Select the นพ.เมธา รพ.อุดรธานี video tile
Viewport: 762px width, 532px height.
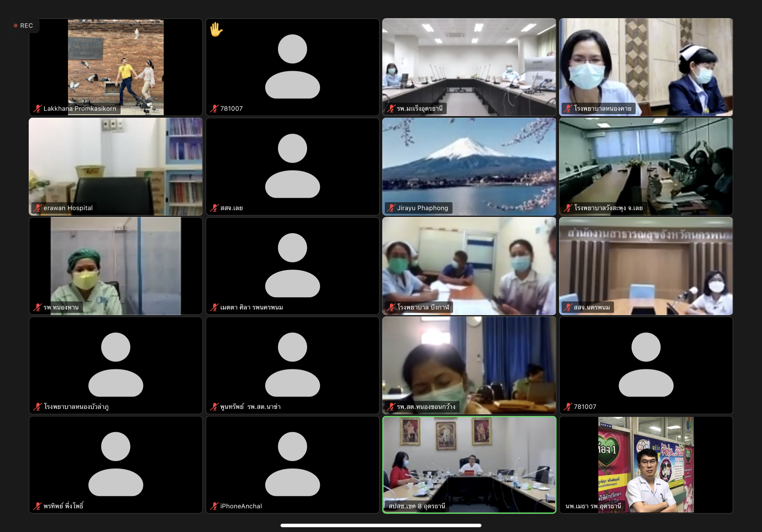(x=646, y=464)
